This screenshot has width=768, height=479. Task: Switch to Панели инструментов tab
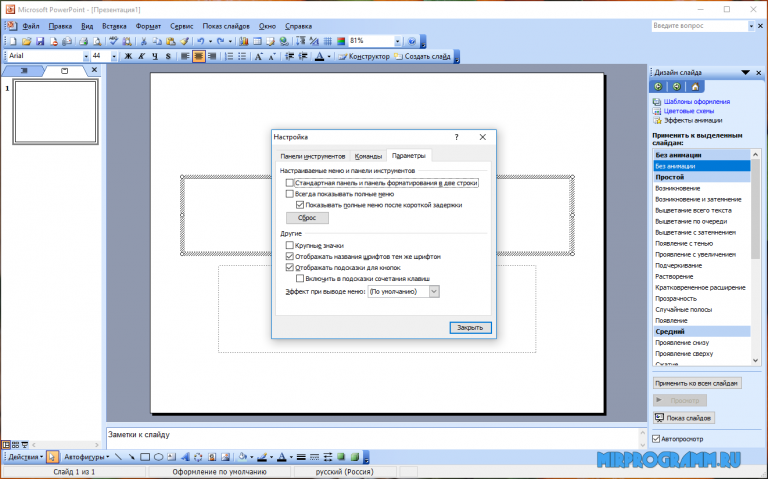pos(312,156)
